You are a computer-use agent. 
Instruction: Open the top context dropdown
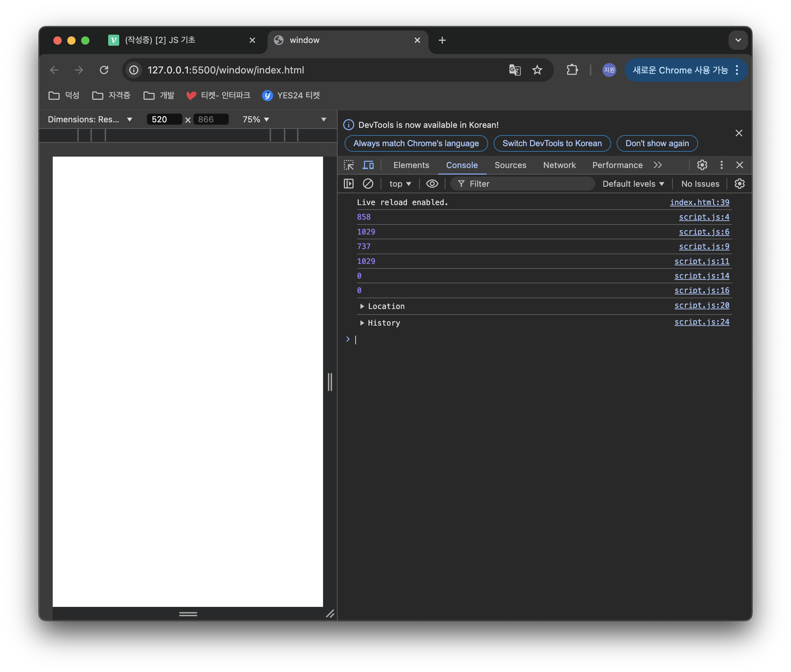[400, 184]
